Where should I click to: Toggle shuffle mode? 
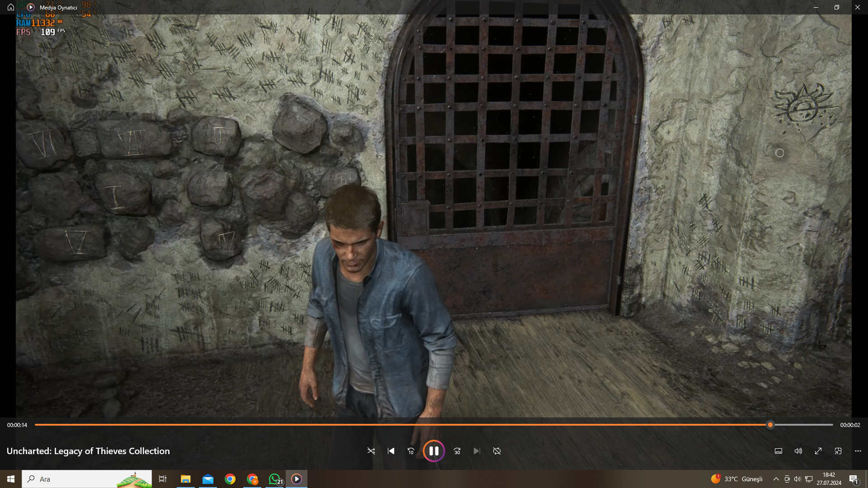[371, 451]
